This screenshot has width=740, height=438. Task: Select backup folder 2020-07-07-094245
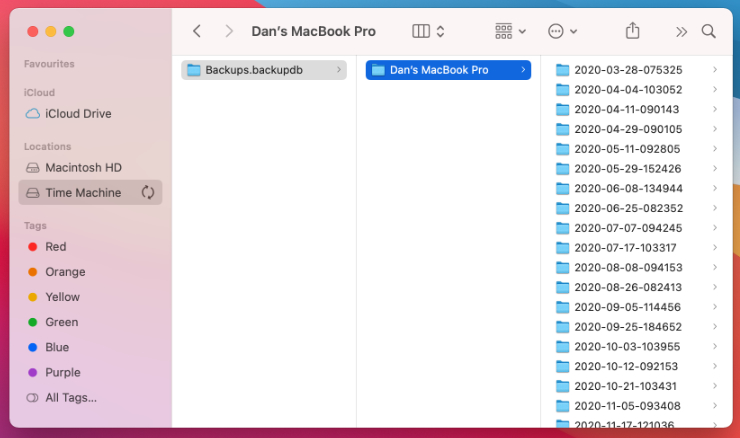click(637, 228)
